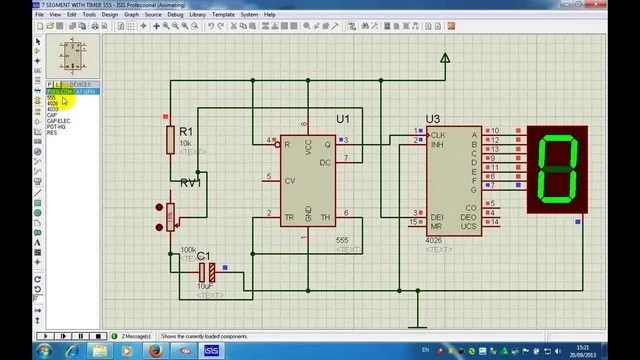
Task: Open the Debug menu
Action: 175,15
